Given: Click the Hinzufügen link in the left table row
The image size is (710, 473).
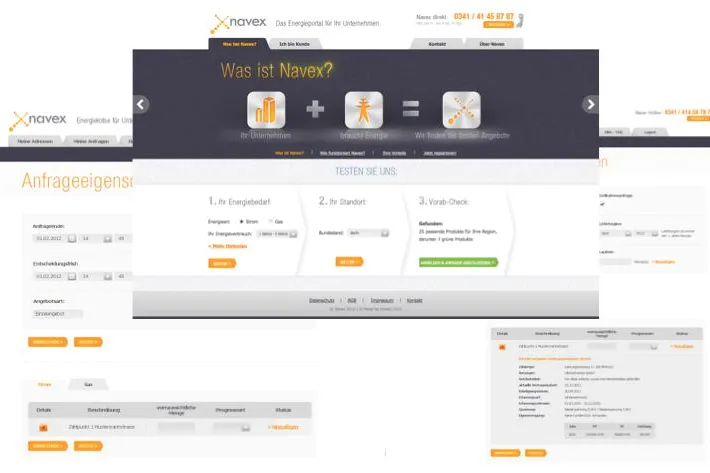Looking at the screenshot, I should [283, 427].
